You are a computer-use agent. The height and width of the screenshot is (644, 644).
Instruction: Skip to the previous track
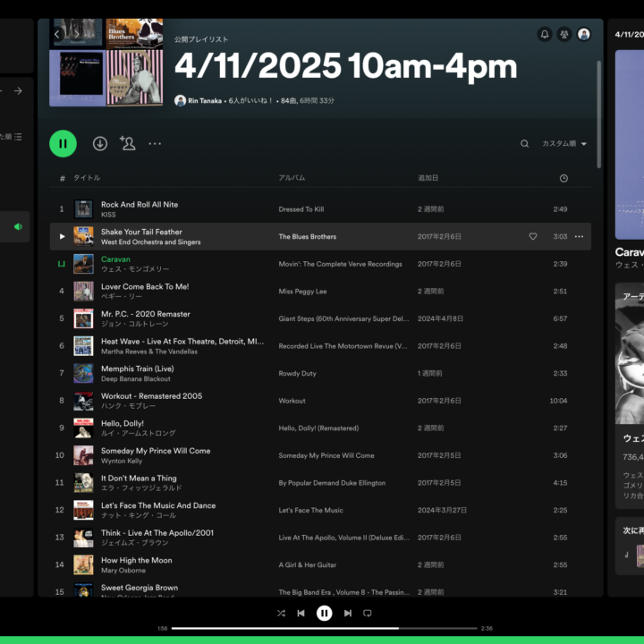[301, 614]
